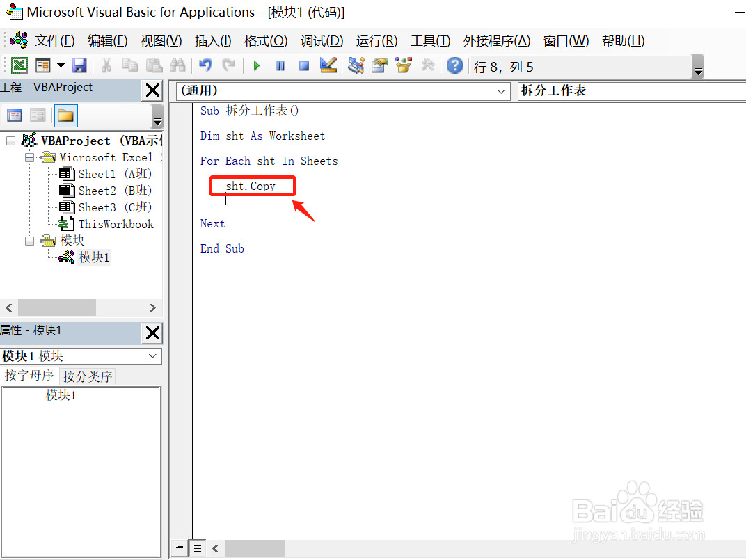This screenshot has width=746, height=560.
Task: Click the 模块1 property value
Action: click(x=61, y=395)
